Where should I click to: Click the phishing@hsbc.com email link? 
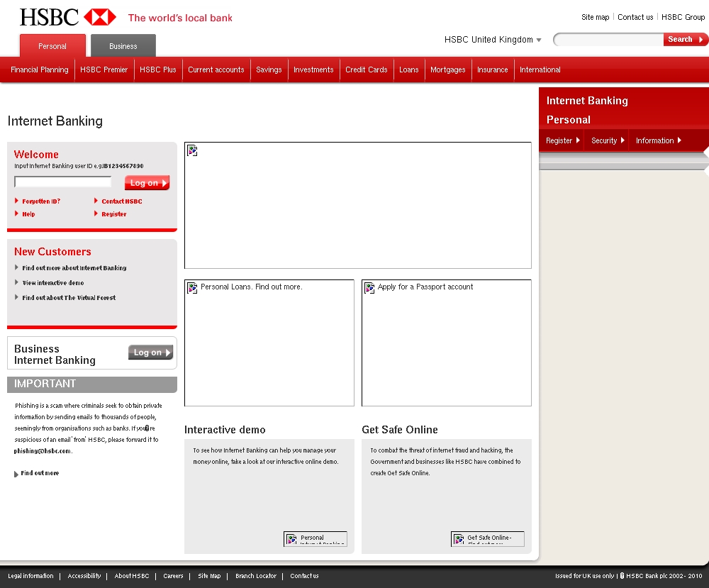(43, 451)
